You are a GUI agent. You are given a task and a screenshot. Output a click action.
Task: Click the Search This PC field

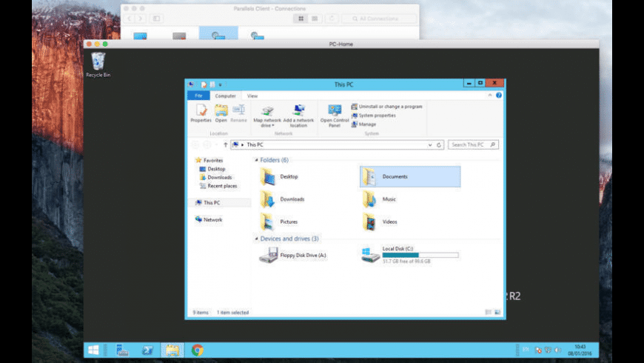(473, 144)
